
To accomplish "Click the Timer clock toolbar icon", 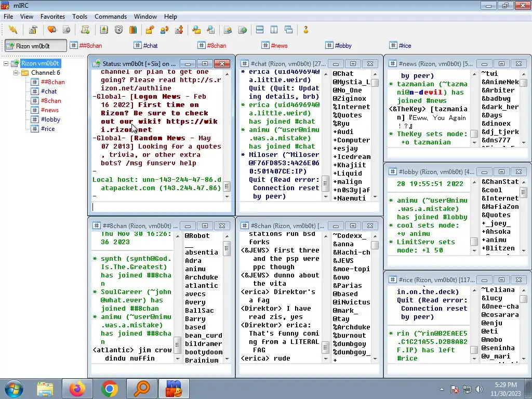I will pyautogui.click(x=118, y=30).
